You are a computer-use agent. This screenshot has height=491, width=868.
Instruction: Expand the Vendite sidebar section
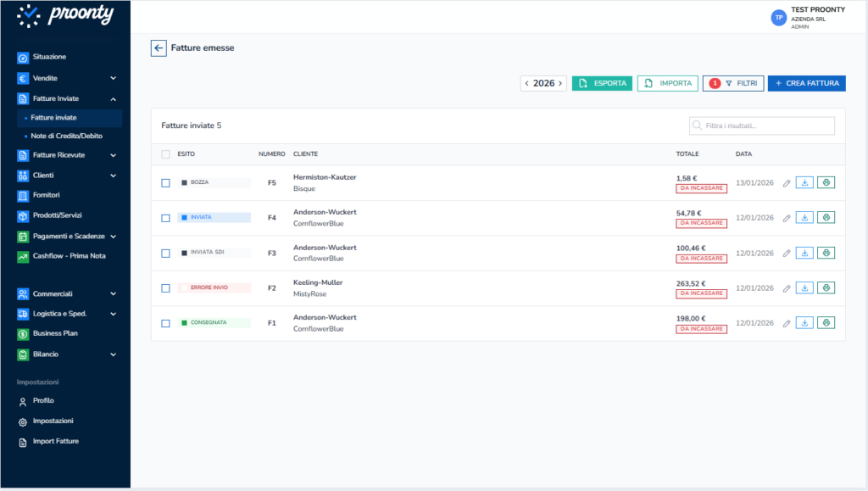113,78
